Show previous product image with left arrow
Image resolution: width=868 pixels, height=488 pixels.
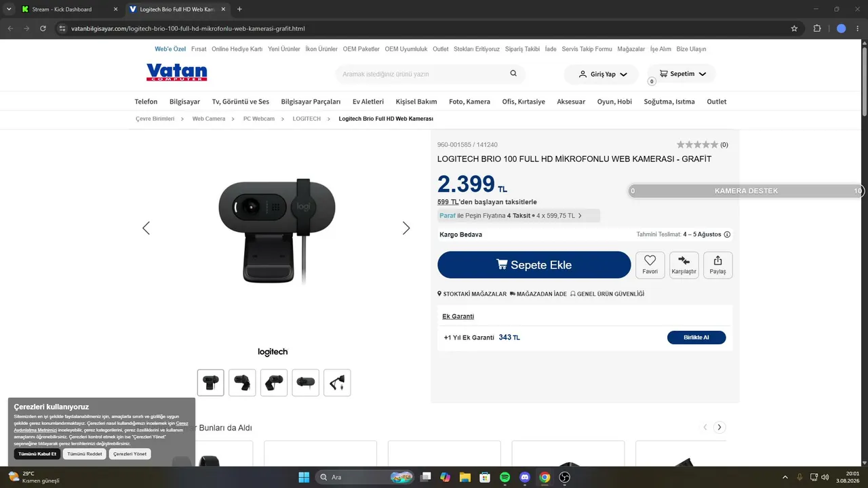point(146,228)
